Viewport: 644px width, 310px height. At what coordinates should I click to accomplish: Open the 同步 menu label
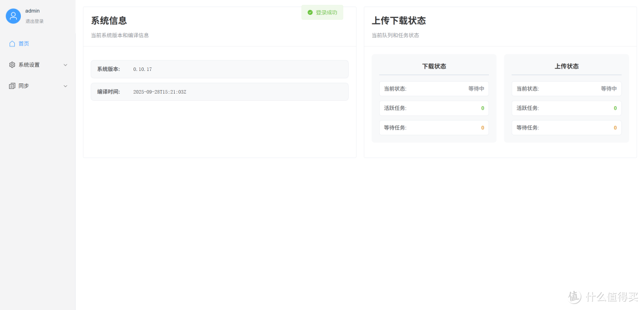pyautogui.click(x=24, y=86)
